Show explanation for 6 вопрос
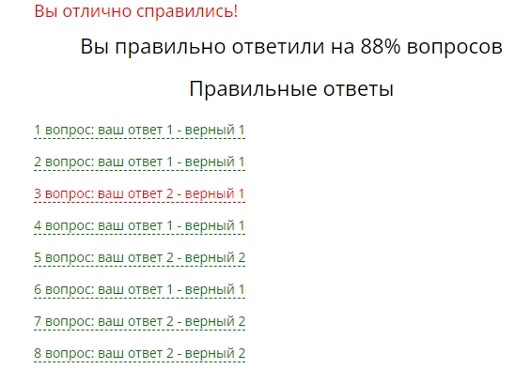 pyautogui.click(x=139, y=289)
